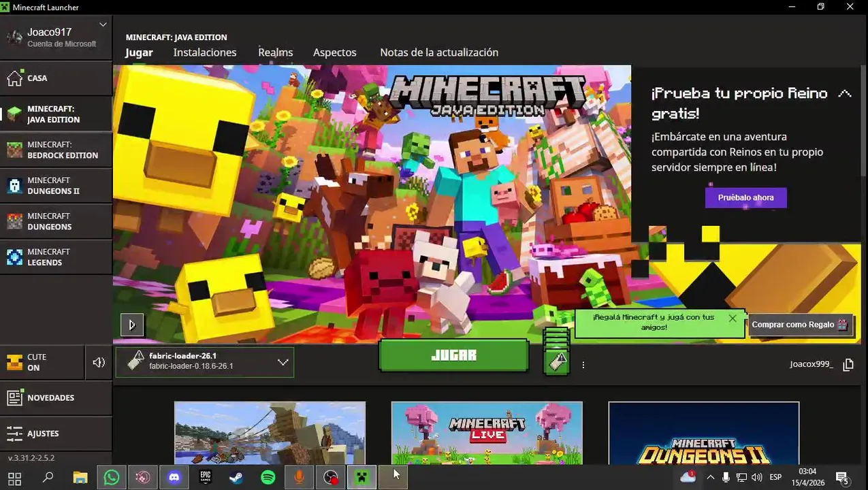Viewport: 868px width, 490px height.
Task: Switch to the Jugar tab
Action: pyautogui.click(x=139, y=52)
